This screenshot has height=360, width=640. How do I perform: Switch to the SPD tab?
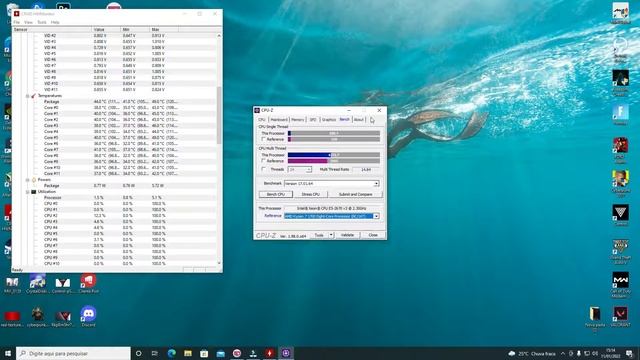(313, 120)
